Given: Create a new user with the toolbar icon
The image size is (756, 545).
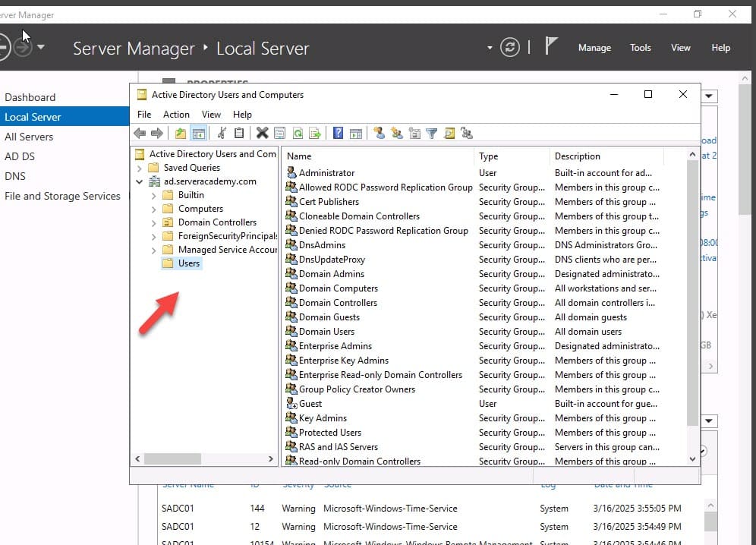Looking at the screenshot, I should click(379, 134).
